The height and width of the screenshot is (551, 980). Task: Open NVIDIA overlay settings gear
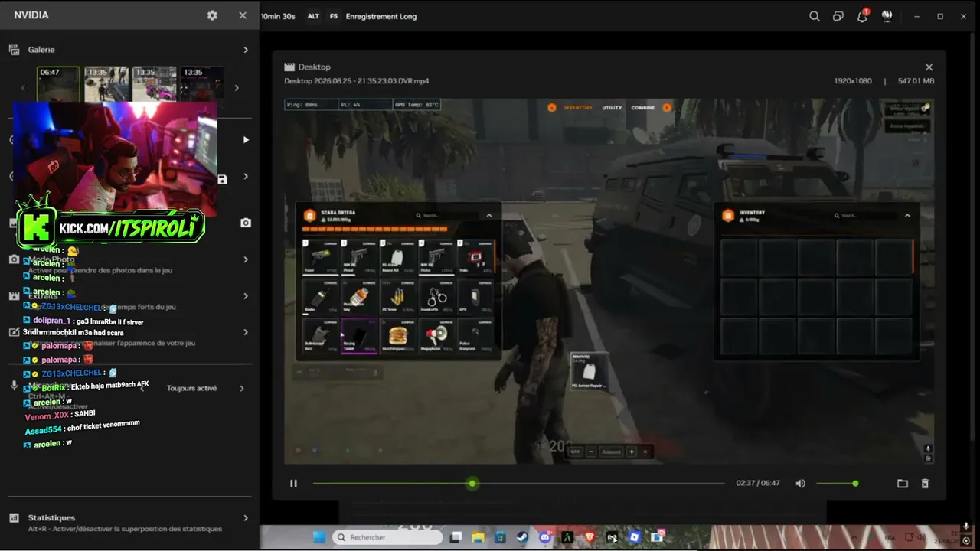212,15
